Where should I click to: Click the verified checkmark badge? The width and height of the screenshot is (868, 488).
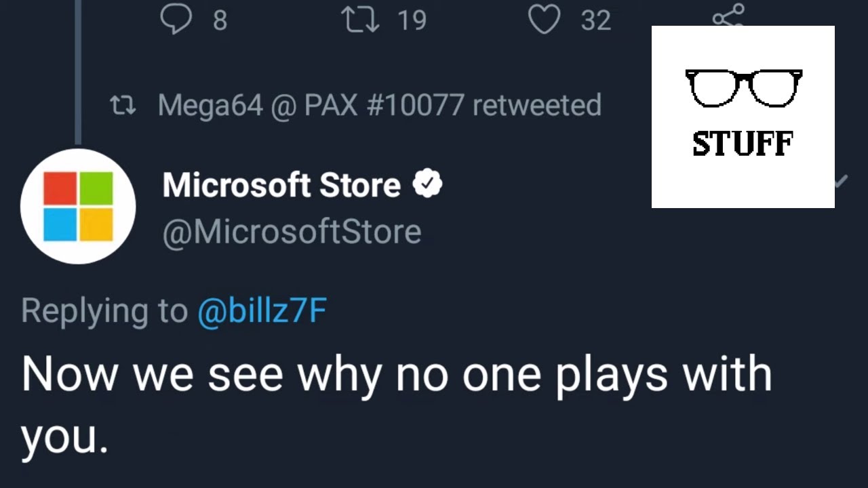(428, 184)
